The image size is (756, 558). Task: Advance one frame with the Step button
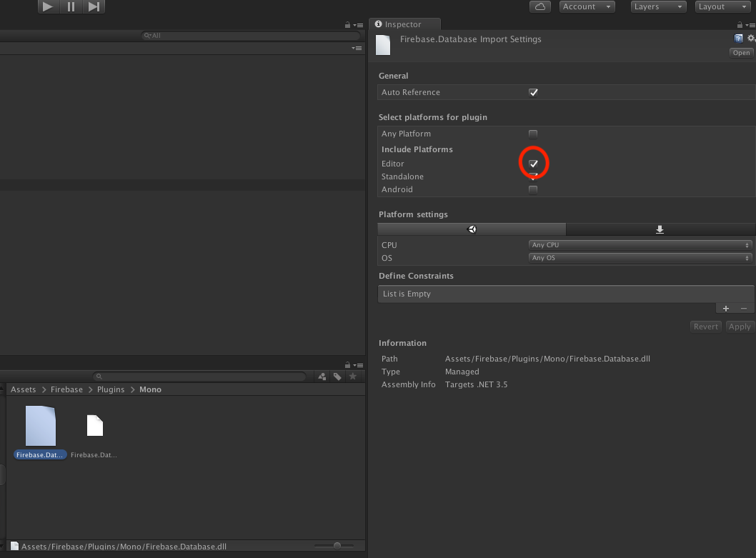click(94, 6)
